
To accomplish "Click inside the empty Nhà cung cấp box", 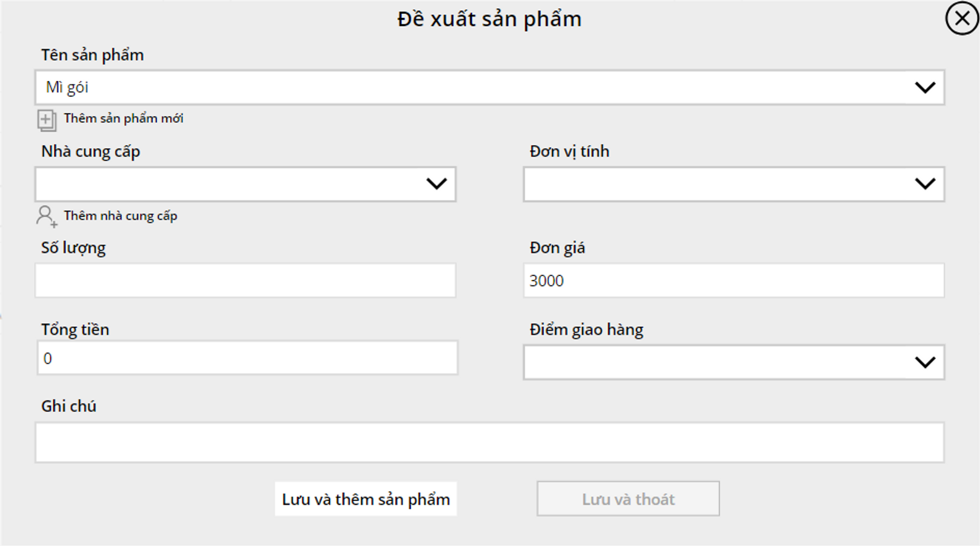I will tap(225, 184).
